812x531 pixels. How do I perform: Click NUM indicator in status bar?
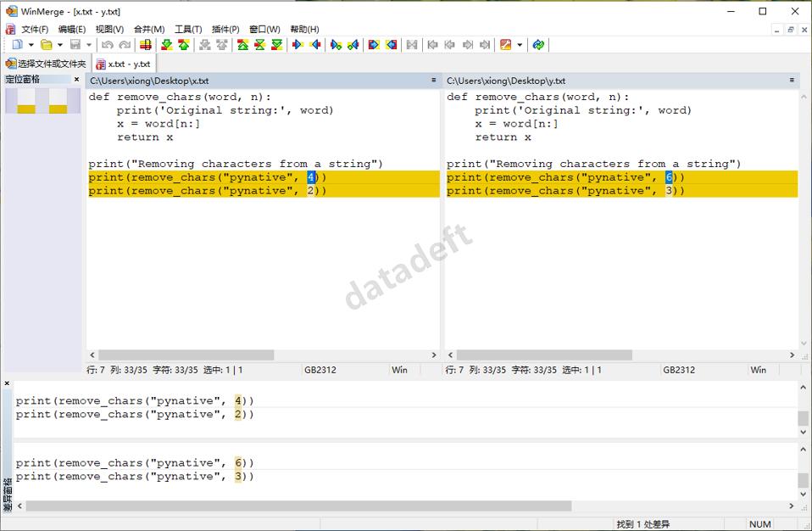(759, 524)
